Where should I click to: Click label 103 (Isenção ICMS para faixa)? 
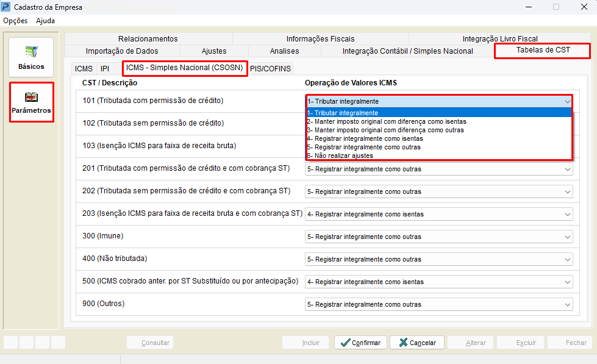pos(159,146)
